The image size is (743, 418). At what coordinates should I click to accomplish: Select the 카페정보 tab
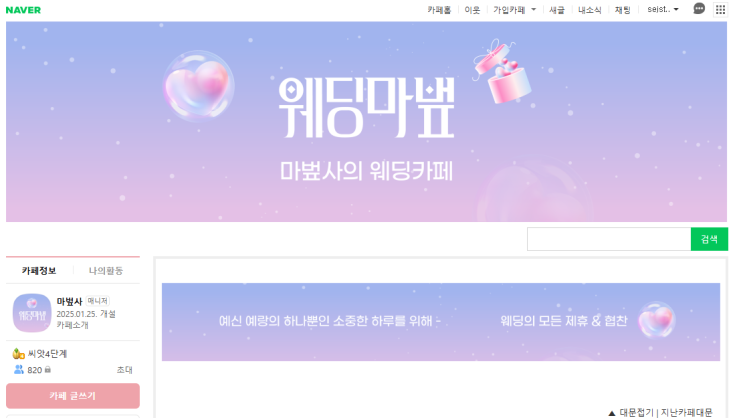point(39,271)
